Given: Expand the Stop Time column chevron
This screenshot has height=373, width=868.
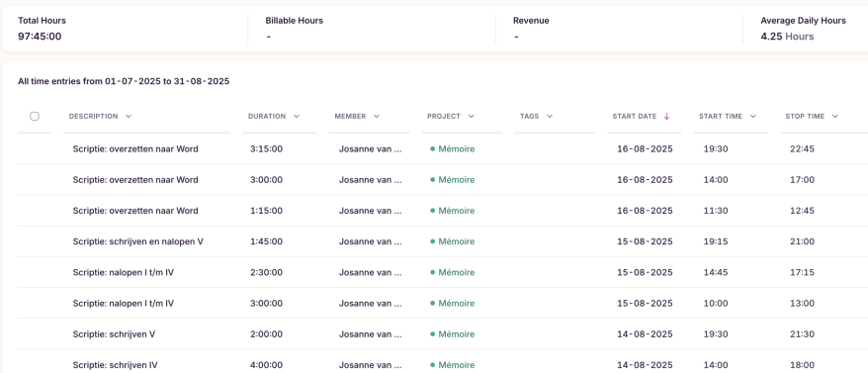Looking at the screenshot, I should [834, 117].
